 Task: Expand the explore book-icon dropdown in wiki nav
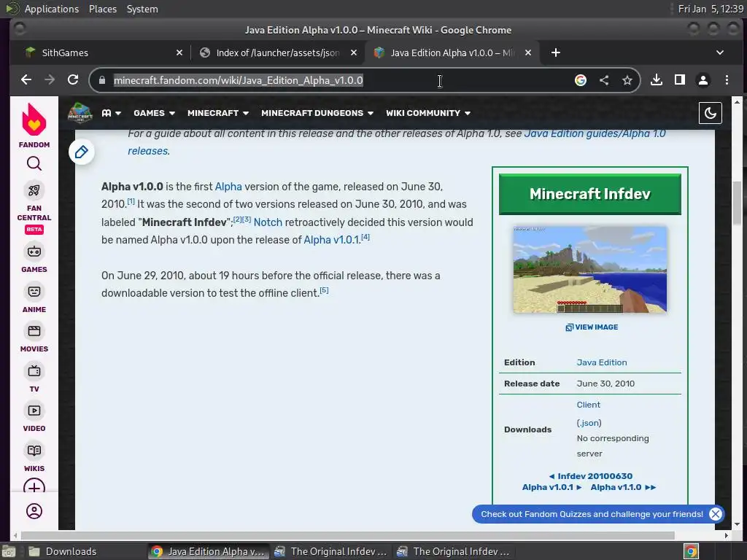click(112, 113)
